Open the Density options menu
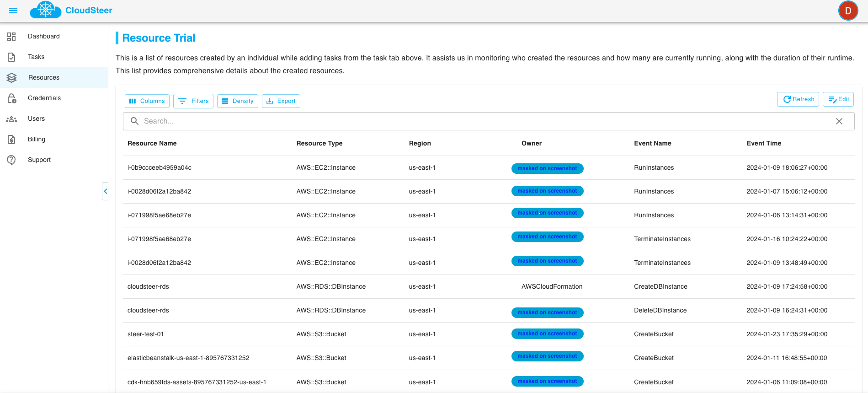868x393 pixels. coord(237,101)
